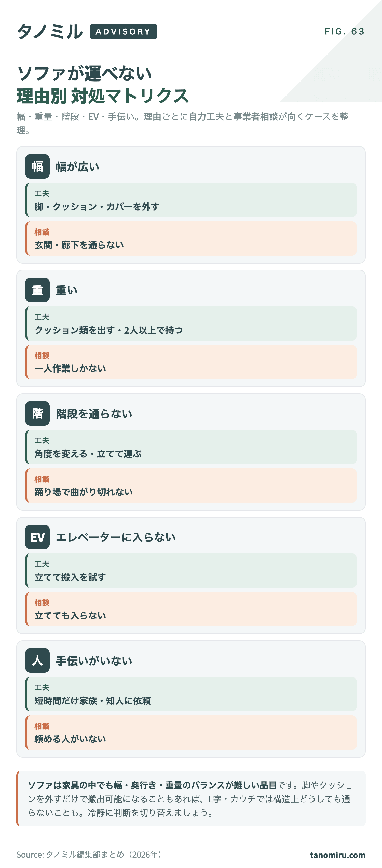
Task: Select the クッション類を出す・2人以上で持つ tip
Action: tap(191, 323)
